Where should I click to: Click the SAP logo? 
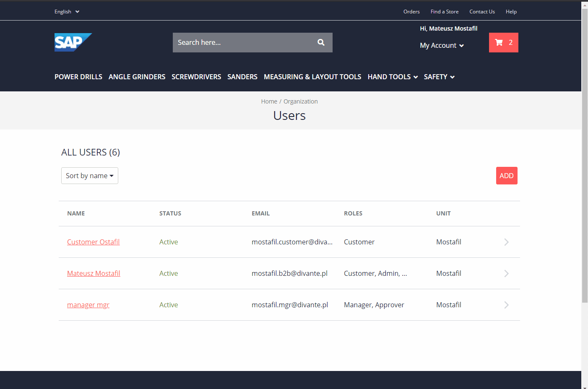click(x=73, y=42)
